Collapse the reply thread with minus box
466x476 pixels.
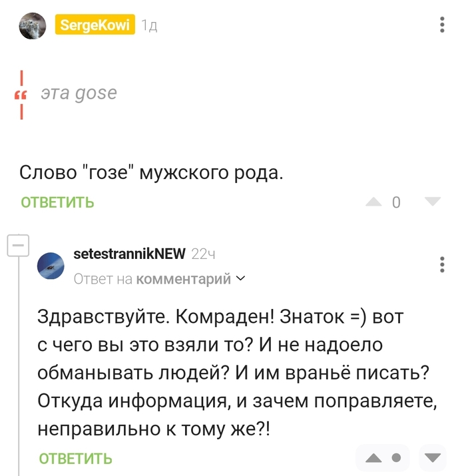coord(17,245)
